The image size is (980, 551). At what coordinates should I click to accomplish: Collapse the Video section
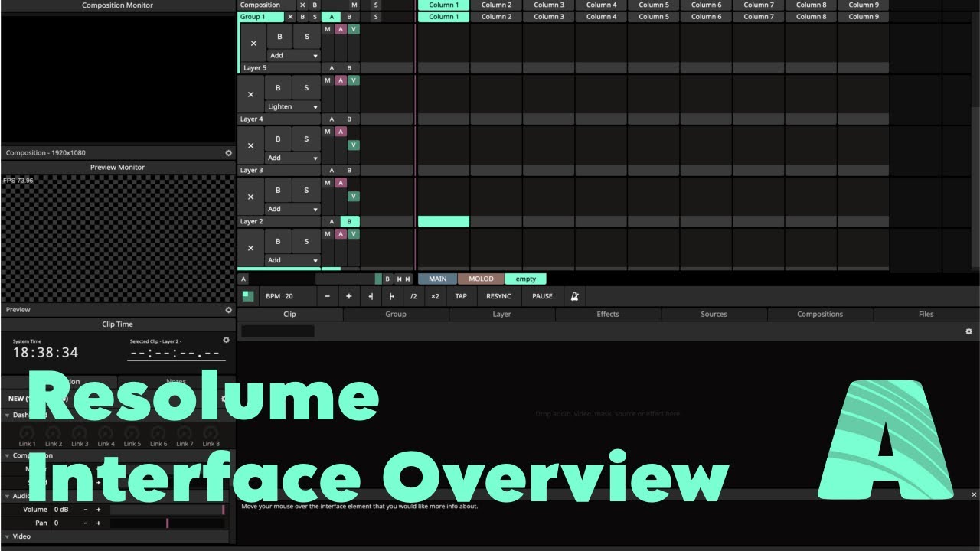(7, 536)
